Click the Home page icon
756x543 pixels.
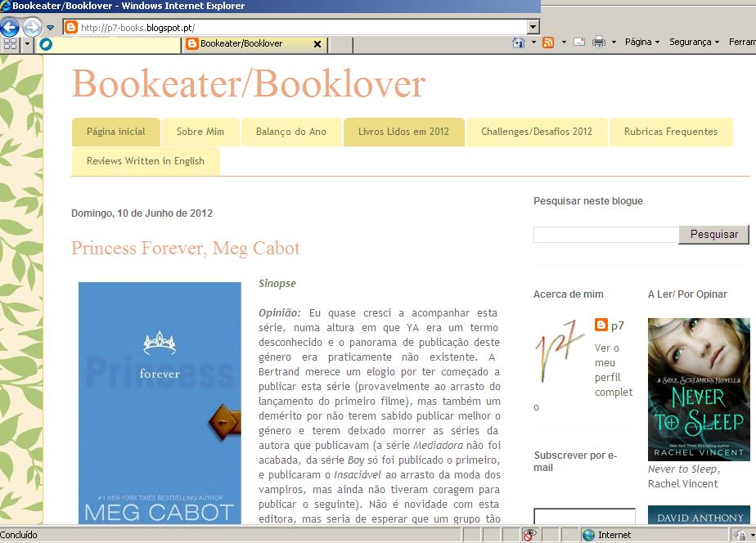(x=519, y=43)
